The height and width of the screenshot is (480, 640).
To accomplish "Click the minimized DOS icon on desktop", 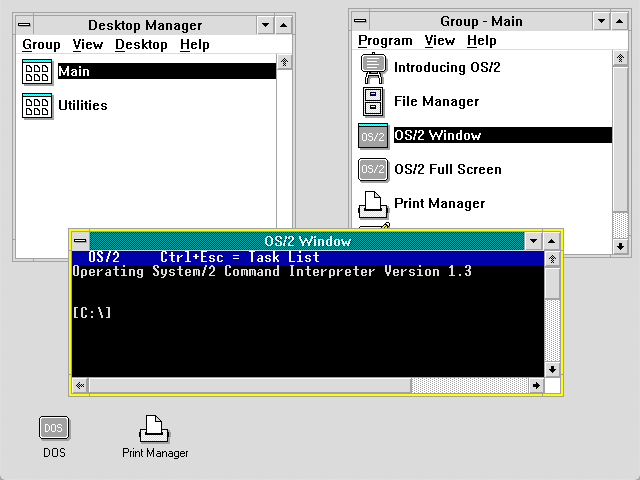I will point(54,428).
